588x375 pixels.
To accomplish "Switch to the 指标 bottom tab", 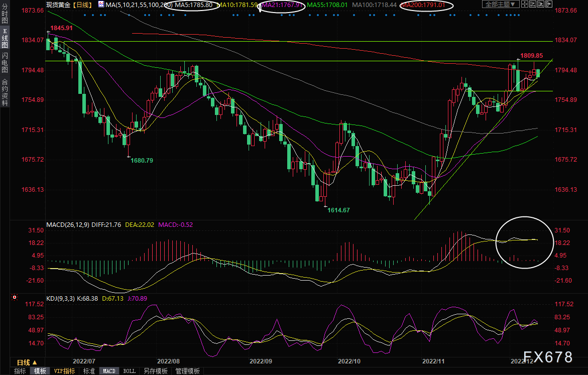I will 20,371.
